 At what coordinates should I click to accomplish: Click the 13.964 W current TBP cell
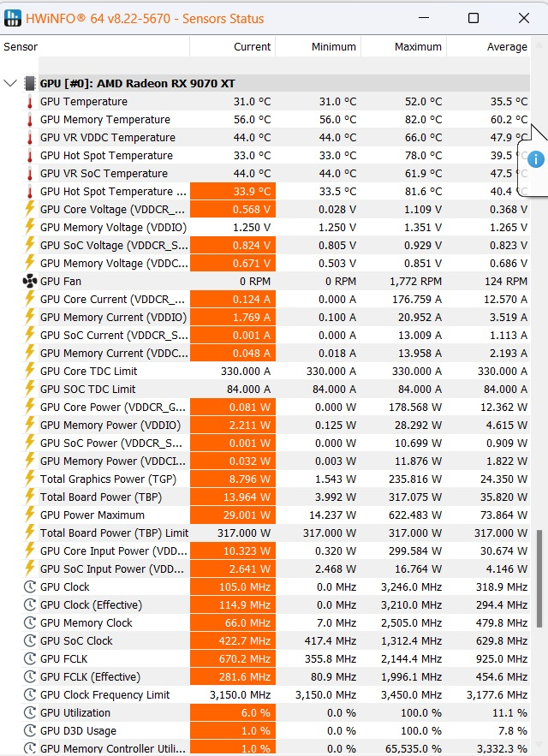click(233, 497)
